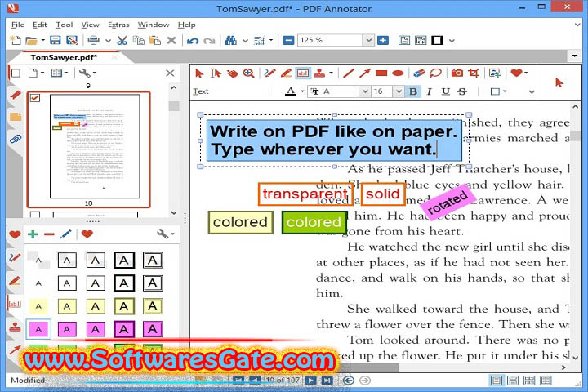Click the Cut scissors icon

pyautogui.click(x=122, y=40)
